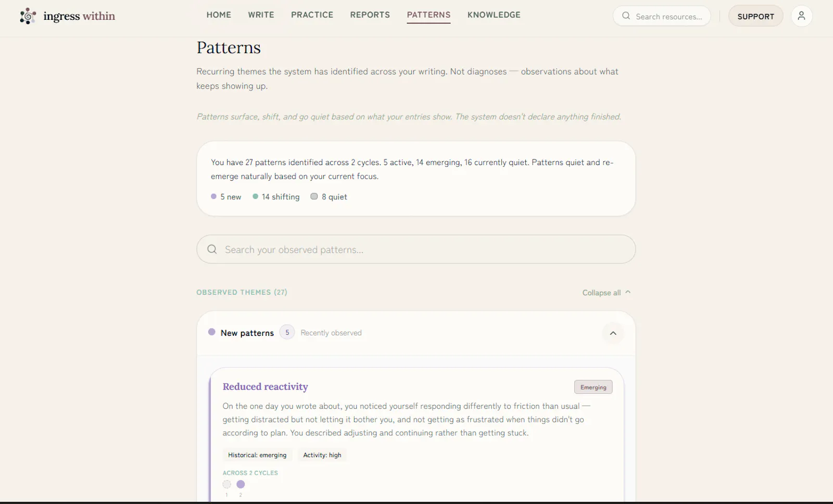The image size is (833, 504).
Task: Click the OBSERVED THEMES (27) heading
Action: 242,292
